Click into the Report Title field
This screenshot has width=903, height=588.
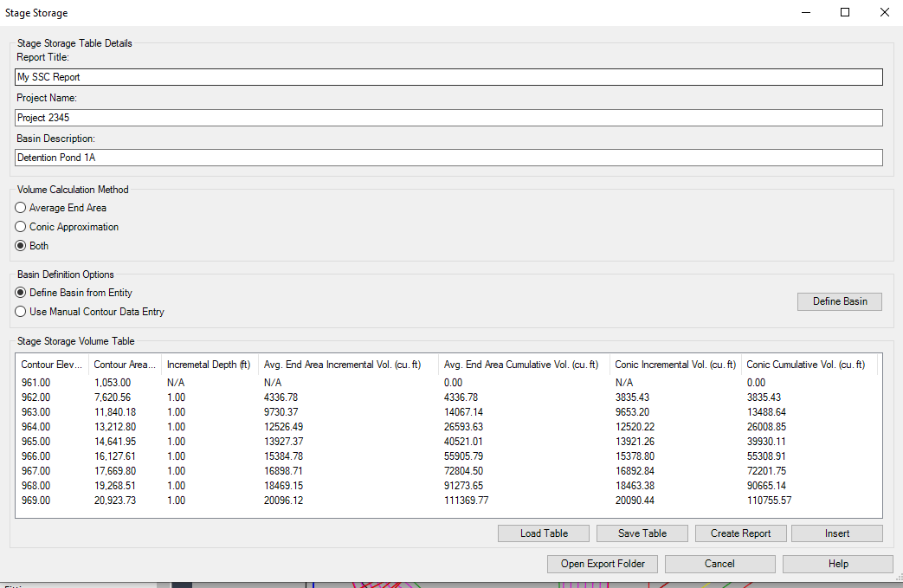click(448, 77)
